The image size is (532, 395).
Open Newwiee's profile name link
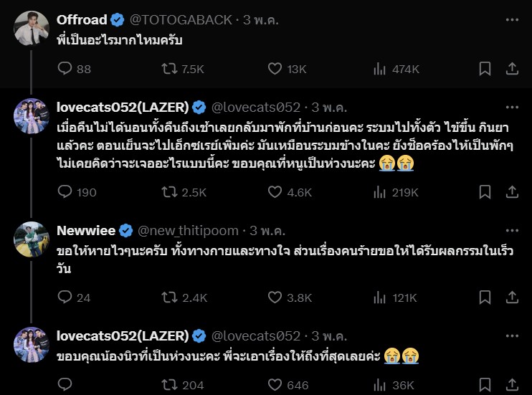pos(86,230)
